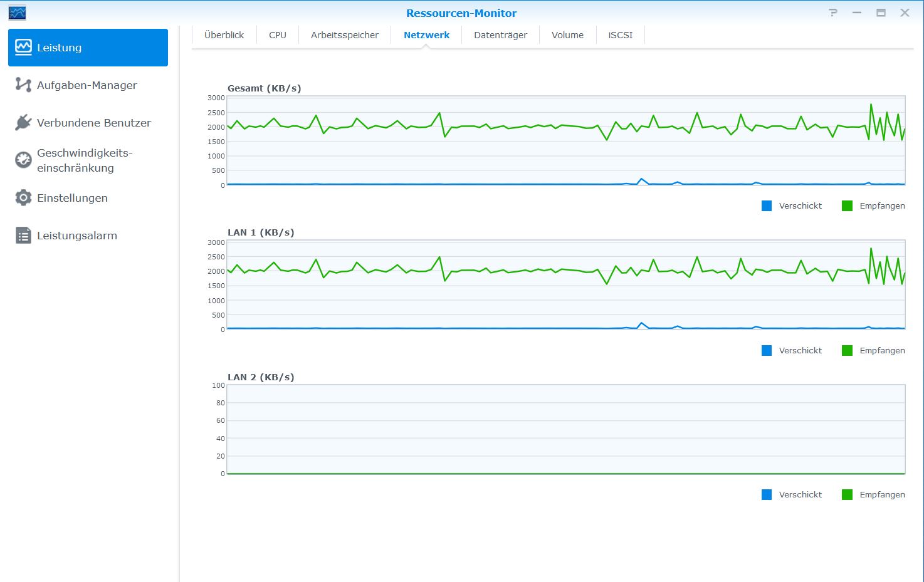Click the Einstellungen gear icon
This screenshot has height=582, width=924.
tap(23, 197)
